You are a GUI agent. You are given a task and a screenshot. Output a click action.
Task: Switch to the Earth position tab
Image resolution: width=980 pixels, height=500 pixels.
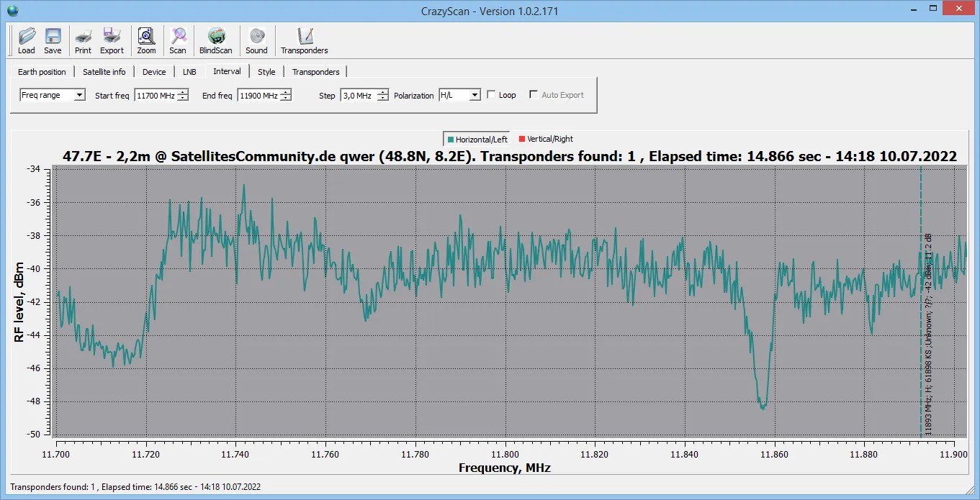click(42, 71)
